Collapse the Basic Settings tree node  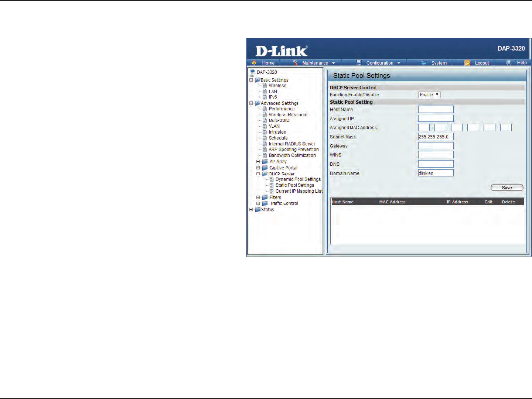[x=251, y=80]
